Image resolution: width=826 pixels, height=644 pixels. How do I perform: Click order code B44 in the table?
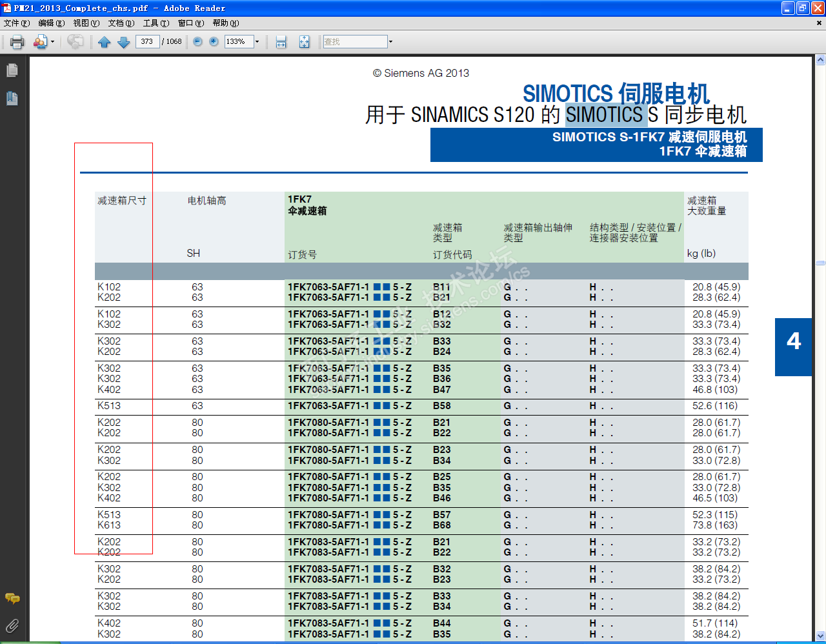(442, 623)
